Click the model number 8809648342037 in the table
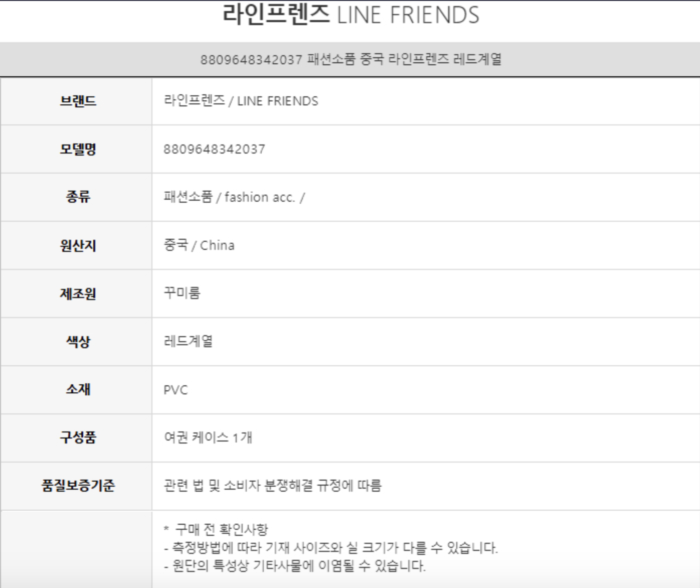The image size is (700, 588). click(x=214, y=149)
